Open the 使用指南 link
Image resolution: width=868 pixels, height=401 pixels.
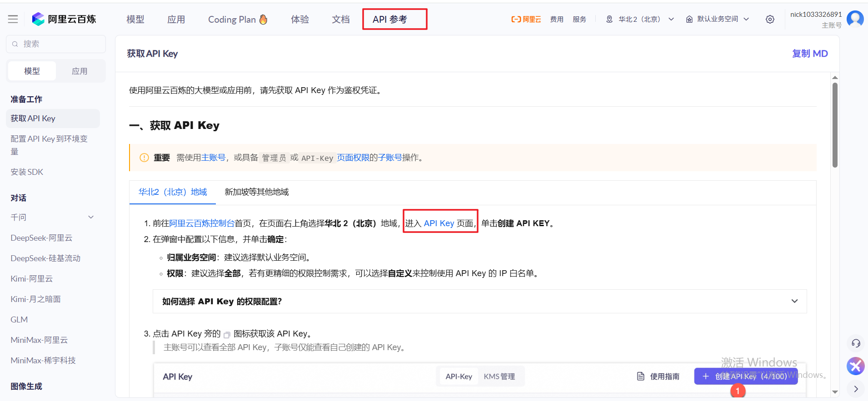click(x=658, y=376)
